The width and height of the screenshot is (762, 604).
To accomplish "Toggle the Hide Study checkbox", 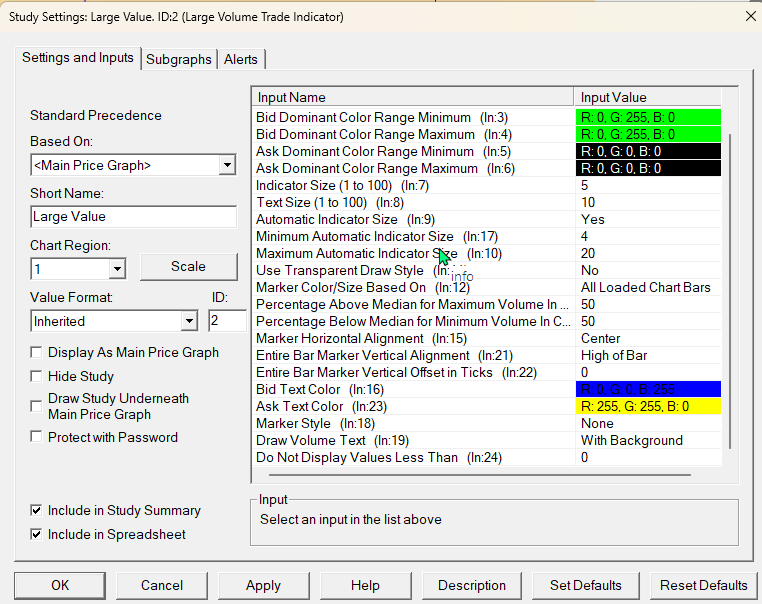I will point(36,376).
